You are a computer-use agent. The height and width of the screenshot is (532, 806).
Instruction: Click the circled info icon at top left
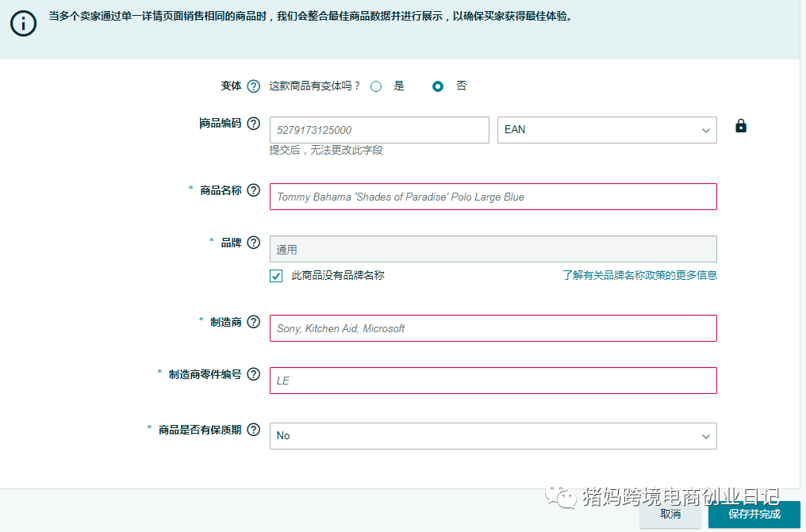click(x=23, y=23)
